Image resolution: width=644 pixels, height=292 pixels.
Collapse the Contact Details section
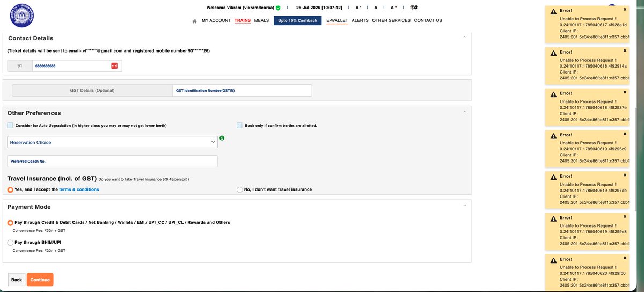click(x=464, y=36)
